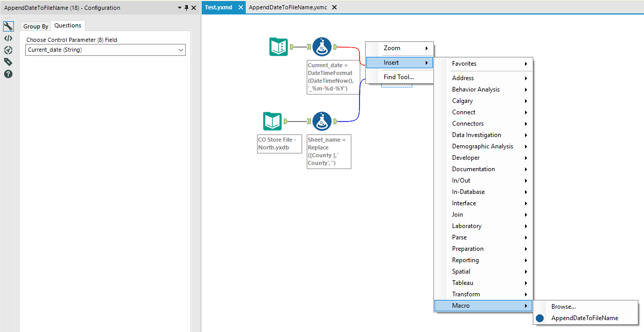Select the Sheet_name Replace formula annotation
This screenshot has height=332, width=644.
[329, 152]
